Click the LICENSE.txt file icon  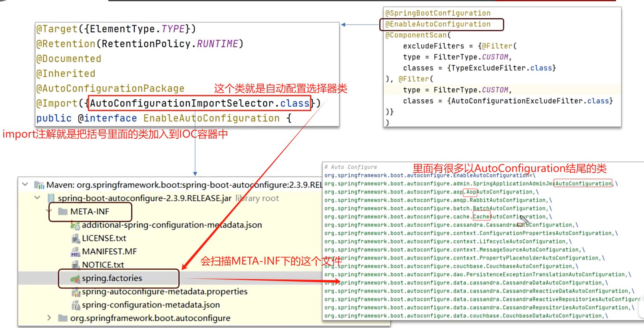76,238
